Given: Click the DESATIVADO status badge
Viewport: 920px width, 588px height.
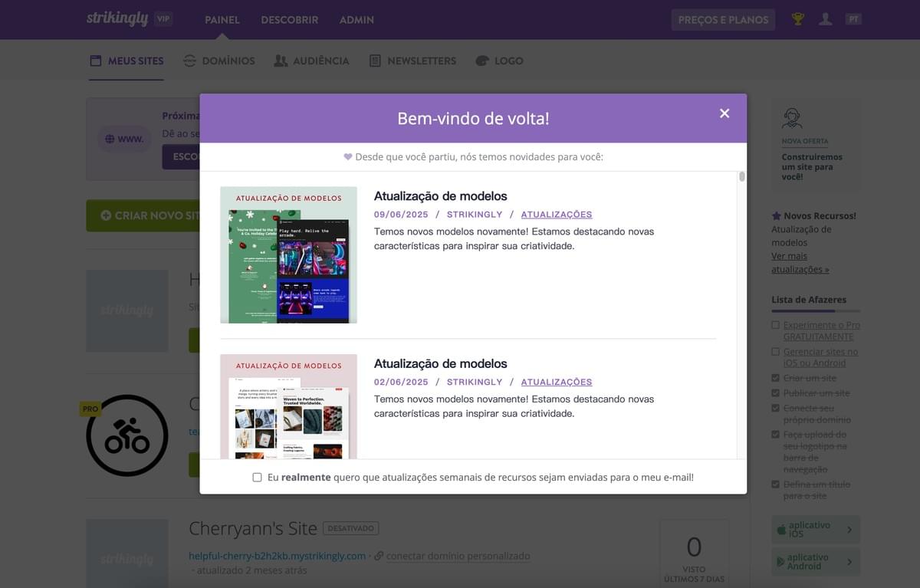Looking at the screenshot, I should tap(351, 528).
